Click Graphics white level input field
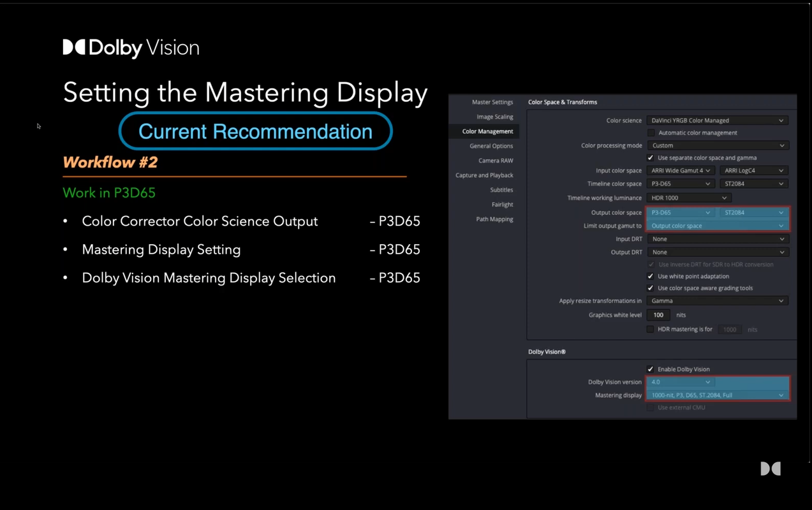 click(x=659, y=315)
